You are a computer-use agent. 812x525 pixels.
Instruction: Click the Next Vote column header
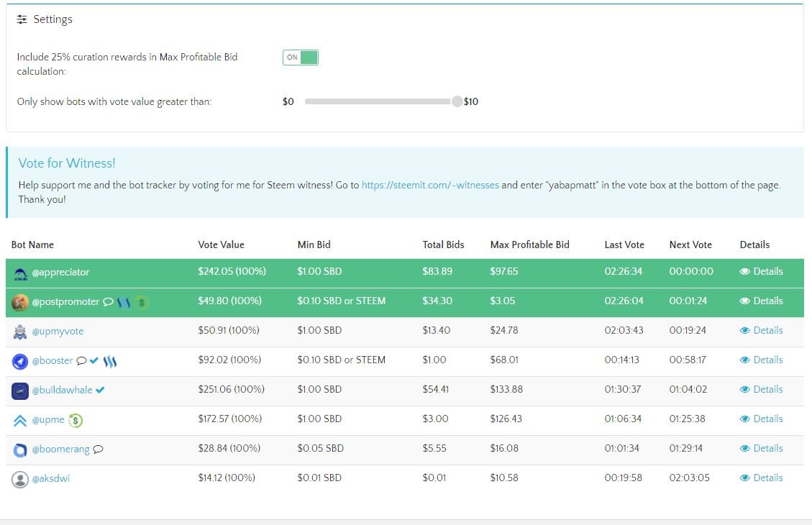coord(690,245)
